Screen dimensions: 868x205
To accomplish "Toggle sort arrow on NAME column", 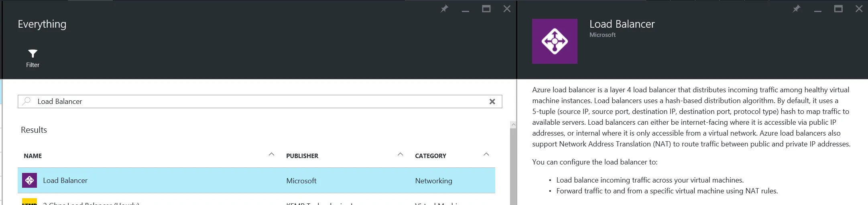I will pos(271,154).
